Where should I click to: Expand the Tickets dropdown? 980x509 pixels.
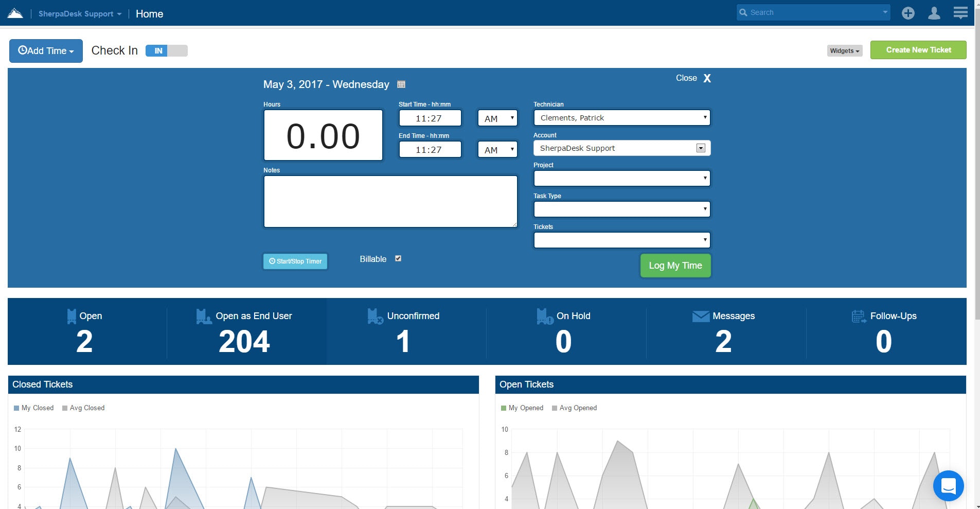click(x=622, y=240)
